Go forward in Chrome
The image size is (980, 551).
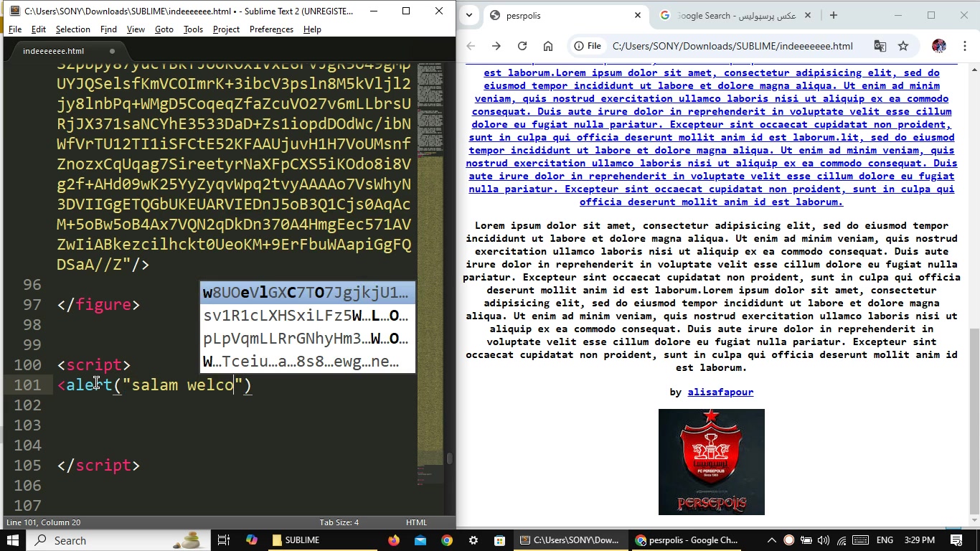pos(496,46)
